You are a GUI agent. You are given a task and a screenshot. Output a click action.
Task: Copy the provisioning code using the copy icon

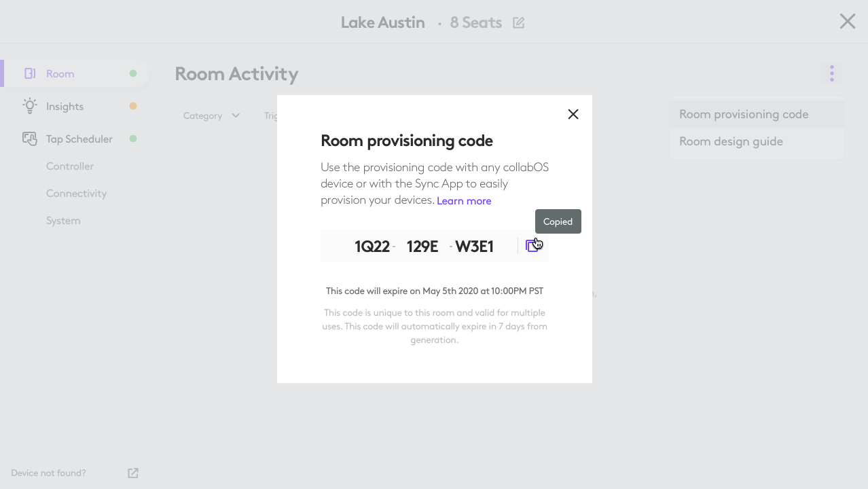(x=533, y=245)
